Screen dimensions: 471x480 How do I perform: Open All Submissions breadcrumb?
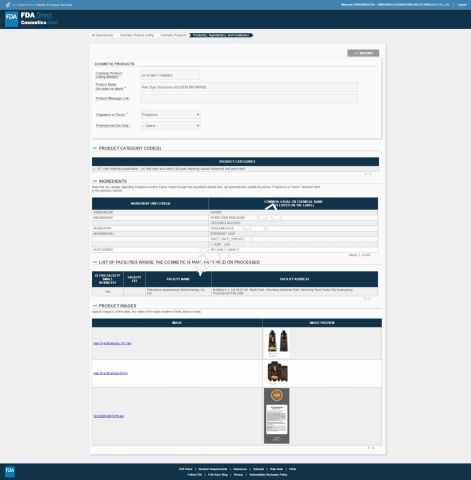tap(102, 35)
